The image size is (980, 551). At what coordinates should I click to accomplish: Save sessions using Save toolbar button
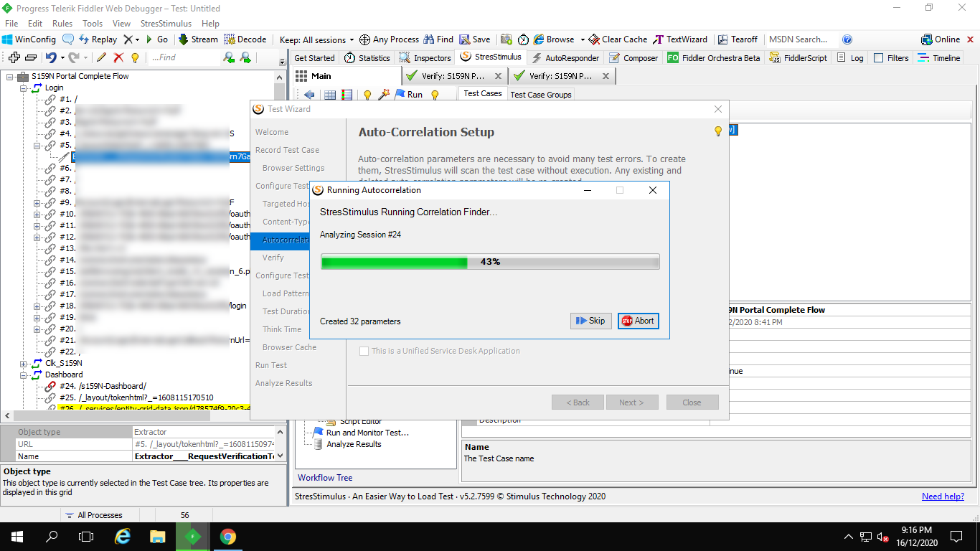click(x=475, y=39)
